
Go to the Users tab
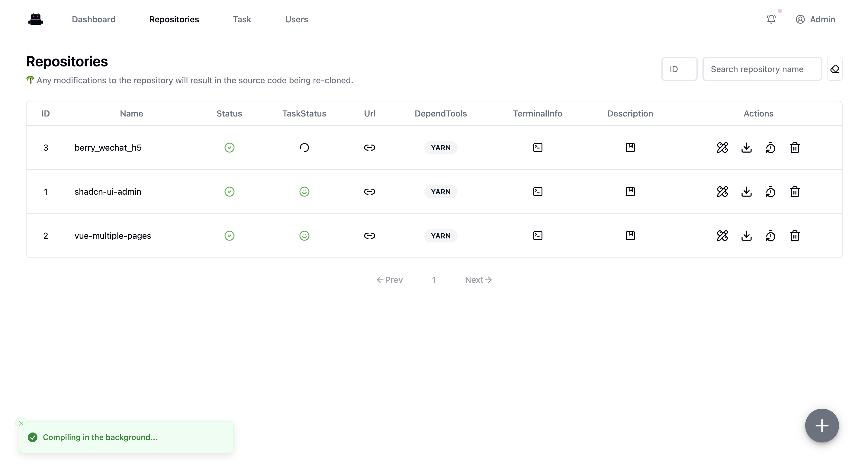(x=296, y=19)
